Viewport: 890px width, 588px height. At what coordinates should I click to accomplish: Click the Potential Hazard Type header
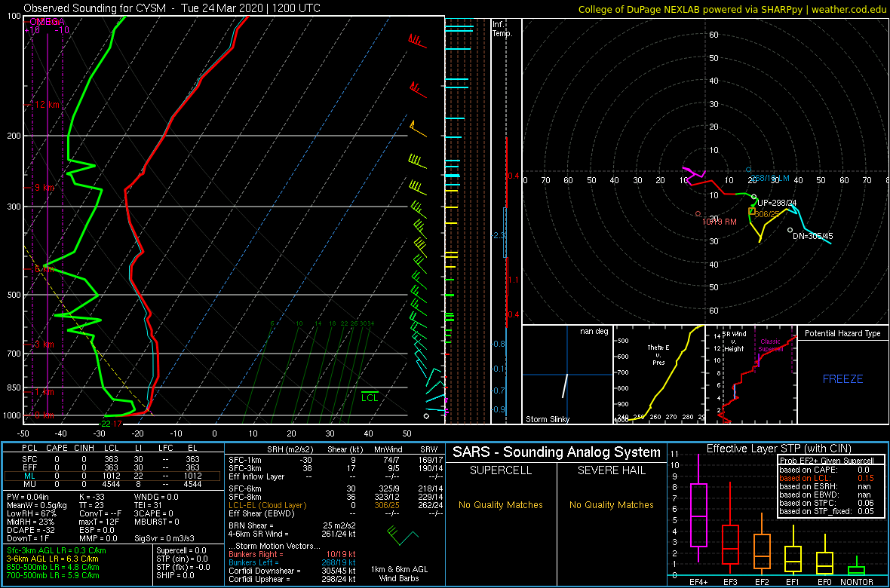click(843, 333)
